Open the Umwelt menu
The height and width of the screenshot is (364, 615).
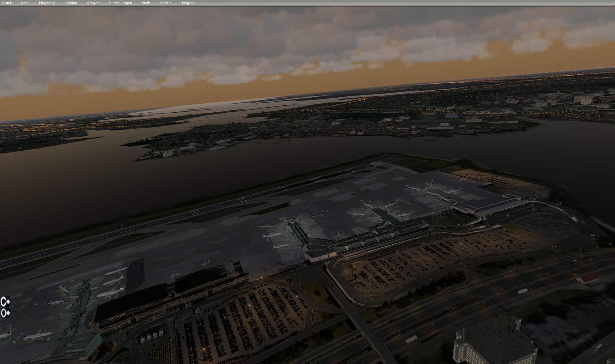[93, 3]
